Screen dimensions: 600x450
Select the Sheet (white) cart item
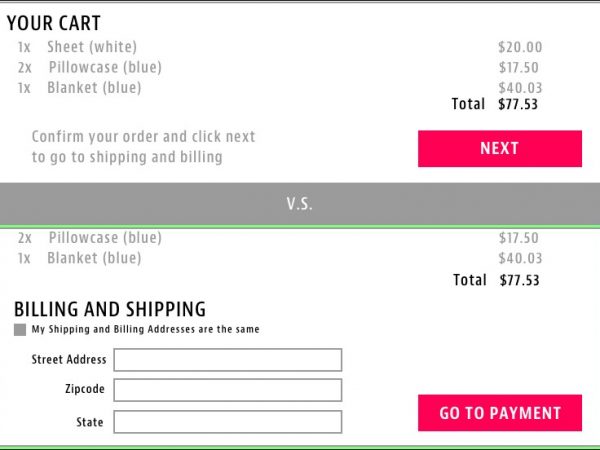pyautogui.click(x=92, y=47)
